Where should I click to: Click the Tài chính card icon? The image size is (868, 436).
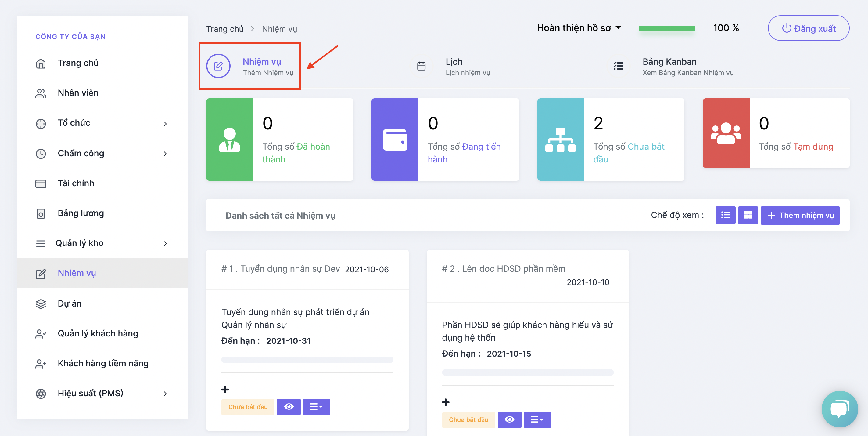[x=41, y=184]
